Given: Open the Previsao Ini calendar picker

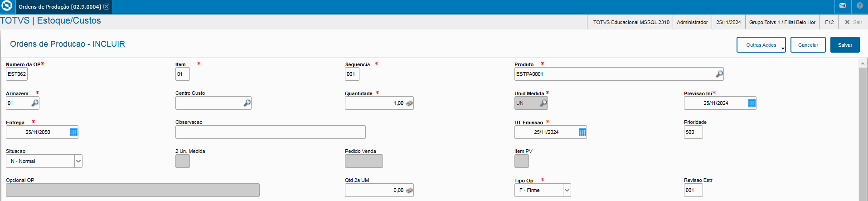Looking at the screenshot, I should click(752, 103).
